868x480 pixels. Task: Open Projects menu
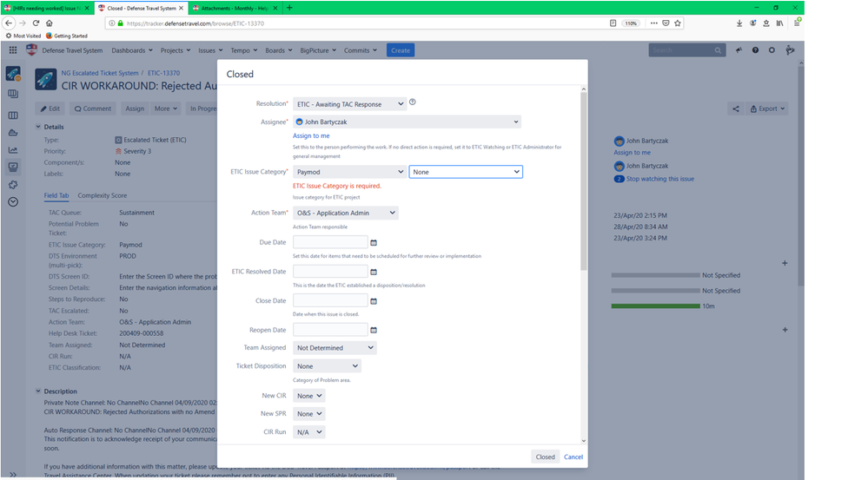coord(176,50)
